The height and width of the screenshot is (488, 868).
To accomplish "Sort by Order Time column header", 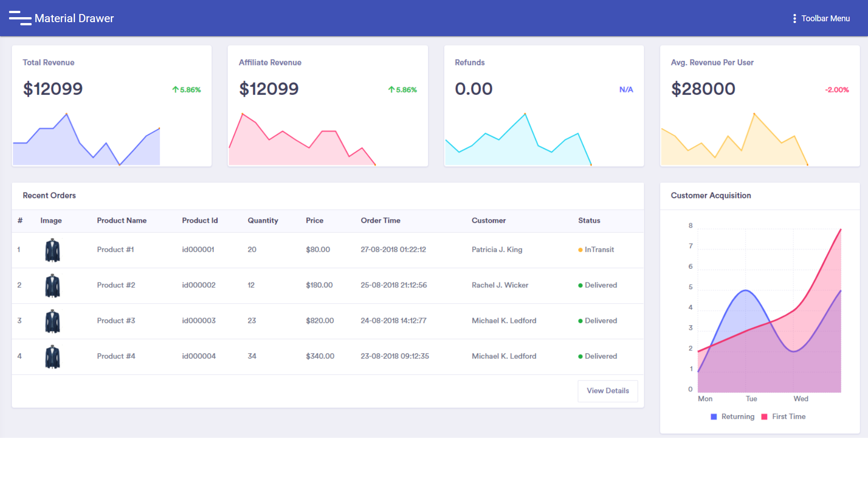I will tap(380, 221).
